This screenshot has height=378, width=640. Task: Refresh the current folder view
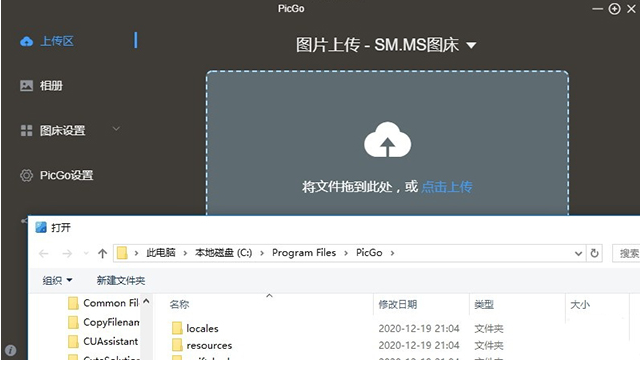594,253
